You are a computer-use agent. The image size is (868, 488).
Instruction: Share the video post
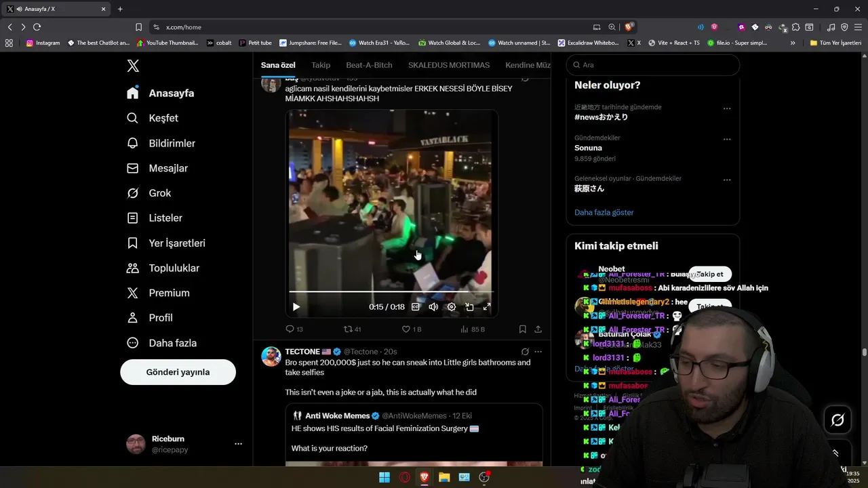(538, 329)
